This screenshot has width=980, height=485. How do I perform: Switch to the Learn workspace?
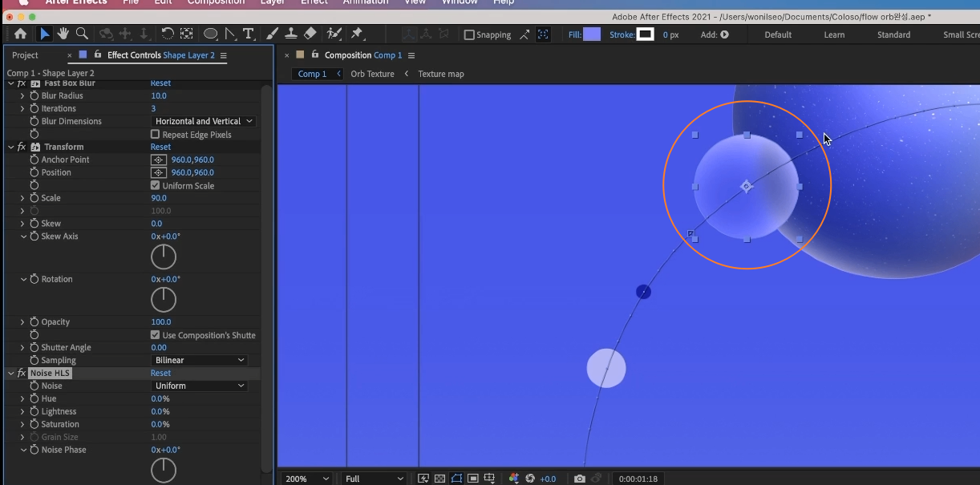(x=834, y=34)
